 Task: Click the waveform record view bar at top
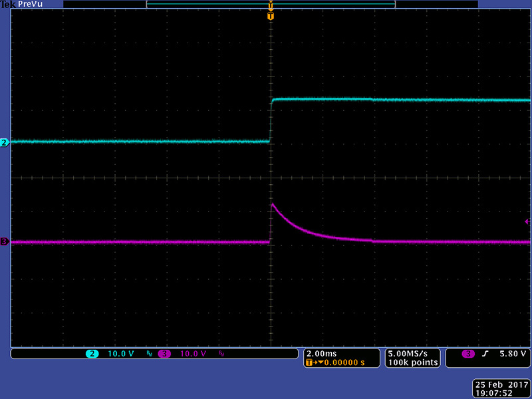tap(270, 4)
